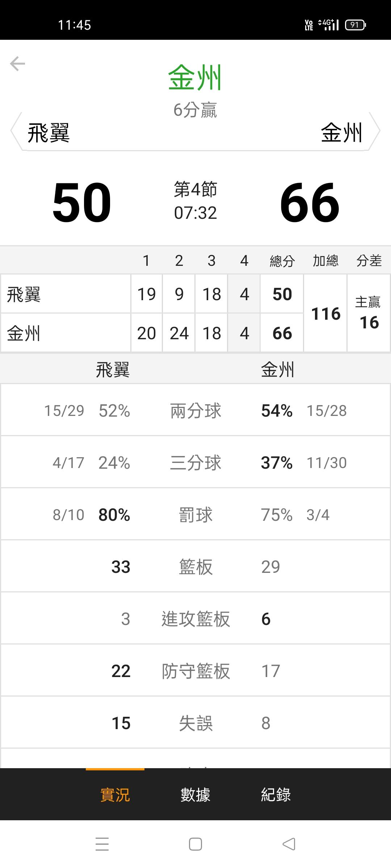This screenshot has height=868, width=391.
Task: Tap the 三分球 stats row
Action: tap(195, 462)
